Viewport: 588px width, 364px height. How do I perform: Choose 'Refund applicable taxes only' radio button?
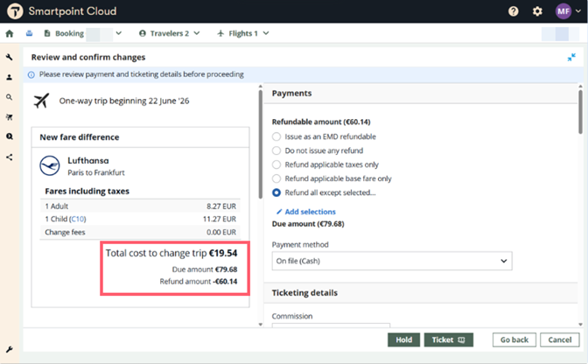[277, 164]
